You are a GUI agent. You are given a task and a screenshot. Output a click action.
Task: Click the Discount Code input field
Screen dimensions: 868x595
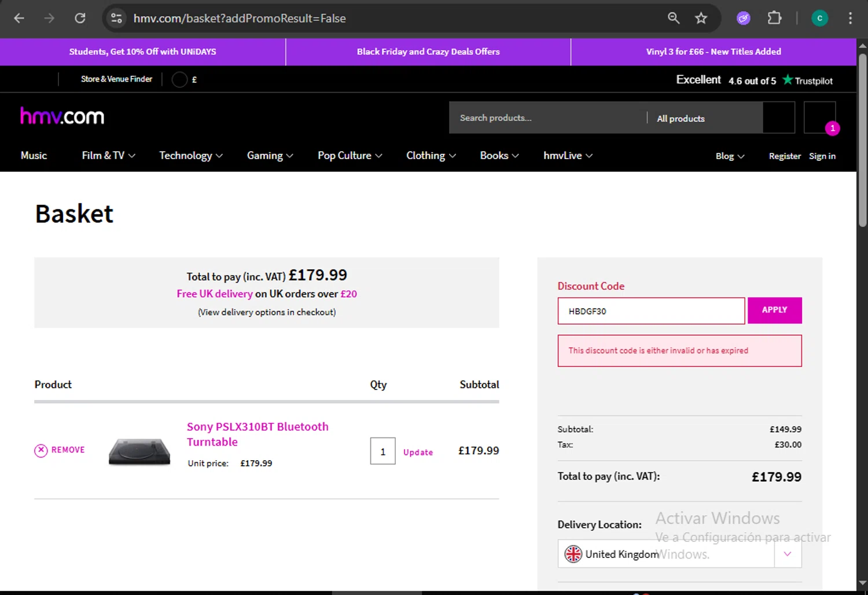(651, 311)
